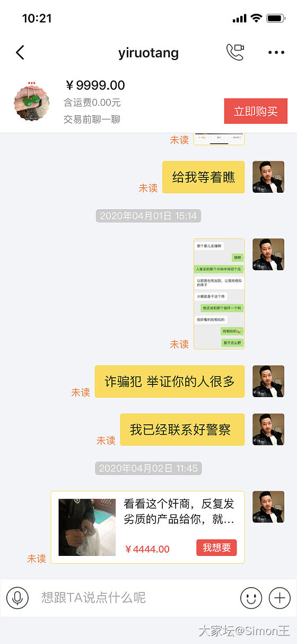
Task: Tap the 立即购买 buy now button
Action: pyautogui.click(x=256, y=111)
